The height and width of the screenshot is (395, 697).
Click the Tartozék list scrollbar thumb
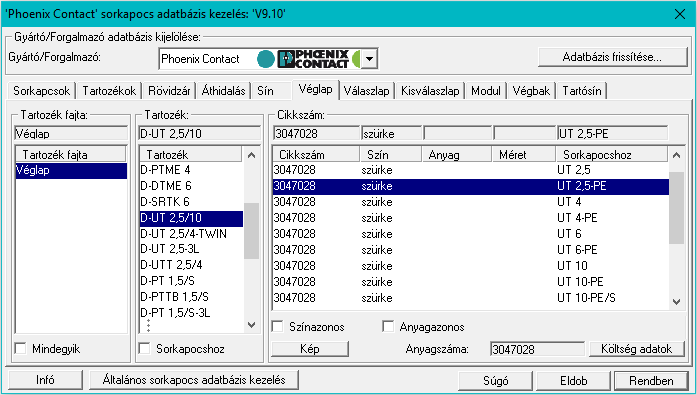252,231
